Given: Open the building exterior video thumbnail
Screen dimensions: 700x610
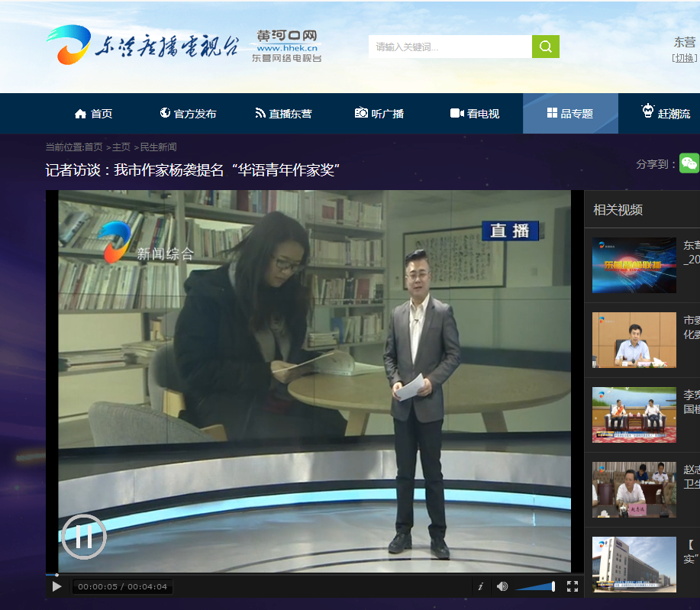Looking at the screenshot, I should (x=634, y=564).
